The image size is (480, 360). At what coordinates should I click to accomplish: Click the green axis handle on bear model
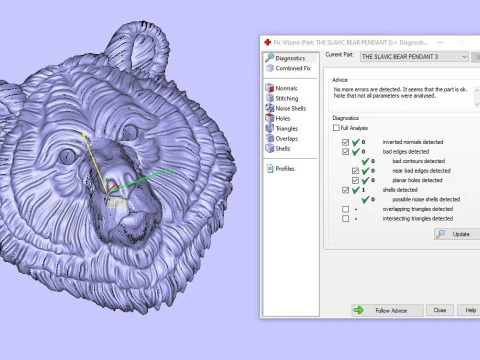pyautogui.click(x=170, y=172)
